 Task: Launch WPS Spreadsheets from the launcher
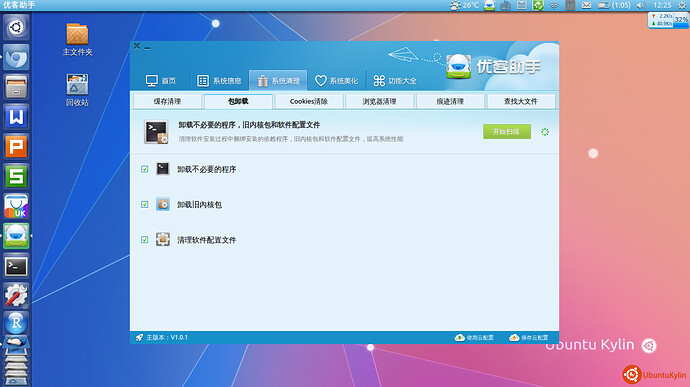tap(16, 176)
